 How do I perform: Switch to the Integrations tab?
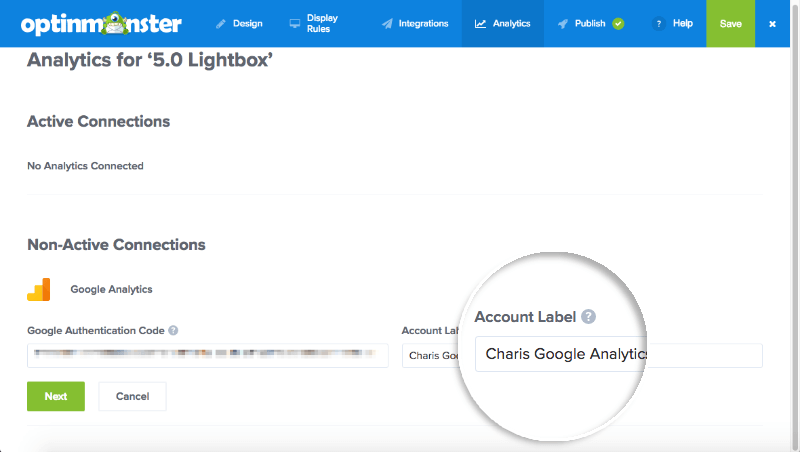[415, 23]
